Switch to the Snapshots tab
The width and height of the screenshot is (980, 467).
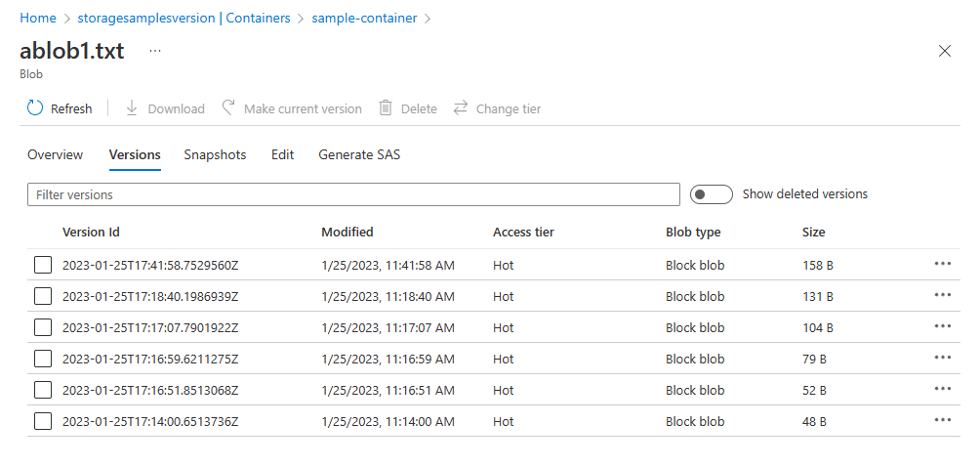pyautogui.click(x=215, y=154)
